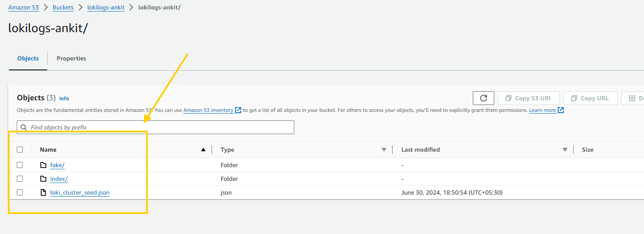Tick the checkbox for index/ folder
The image size is (644, 234).
point(20,179)
